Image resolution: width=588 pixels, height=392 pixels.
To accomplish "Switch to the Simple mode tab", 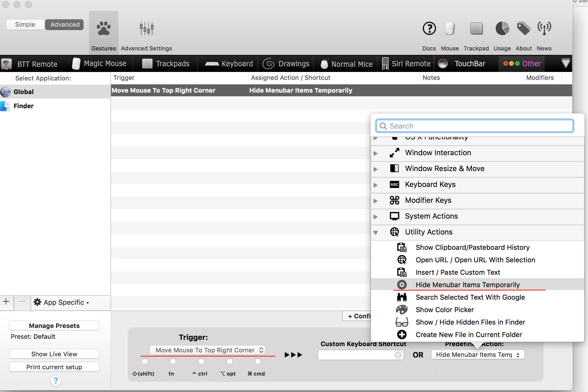I will click(x=25, y=24).
